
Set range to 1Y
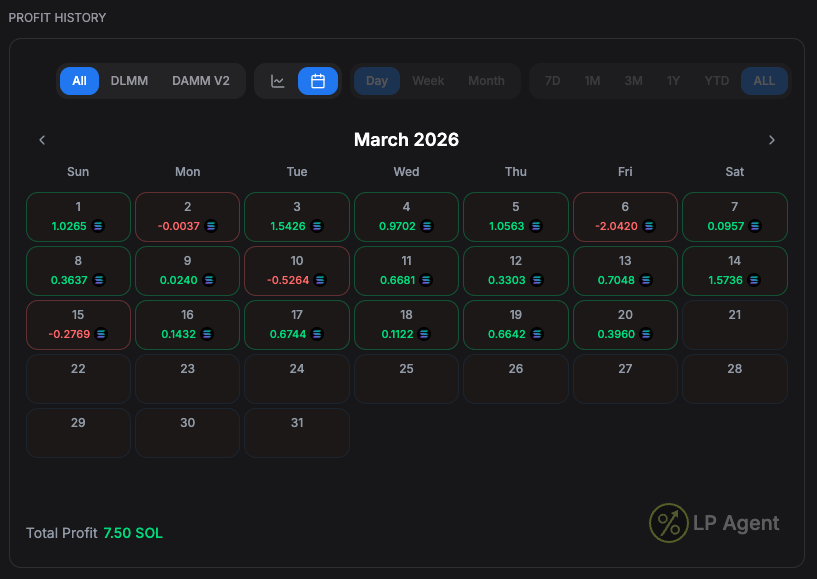[673, 81]
